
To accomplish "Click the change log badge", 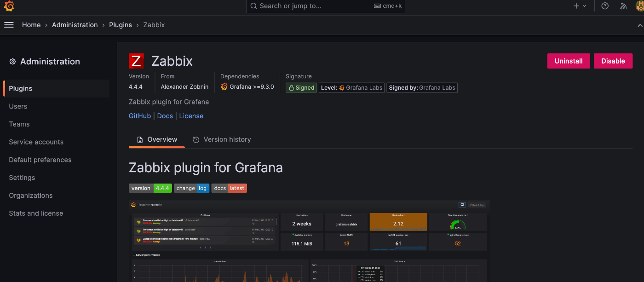I will pyautogui.click(x=192, y=188).
